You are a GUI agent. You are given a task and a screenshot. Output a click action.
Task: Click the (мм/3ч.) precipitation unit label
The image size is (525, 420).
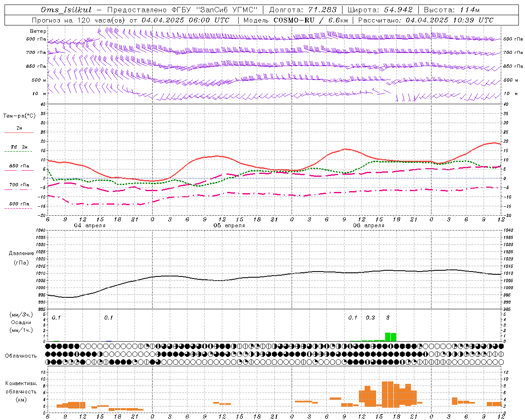tap(21, 315)
